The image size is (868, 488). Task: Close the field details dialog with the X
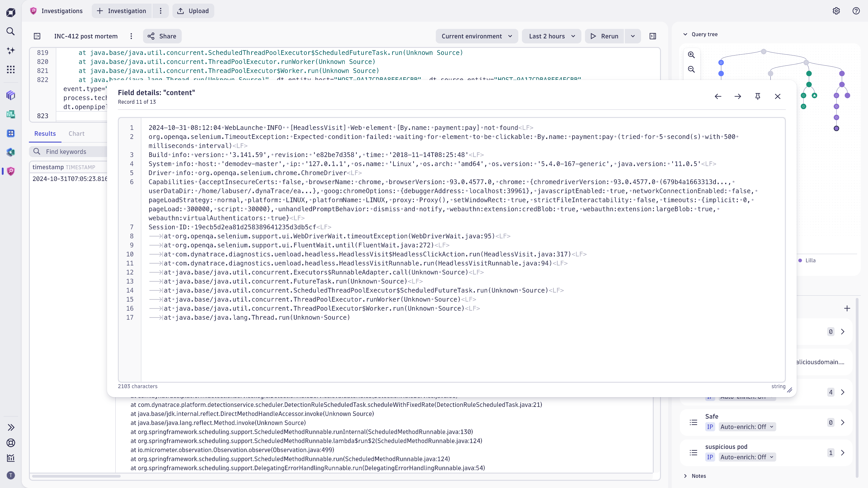(x=778, y=96)
